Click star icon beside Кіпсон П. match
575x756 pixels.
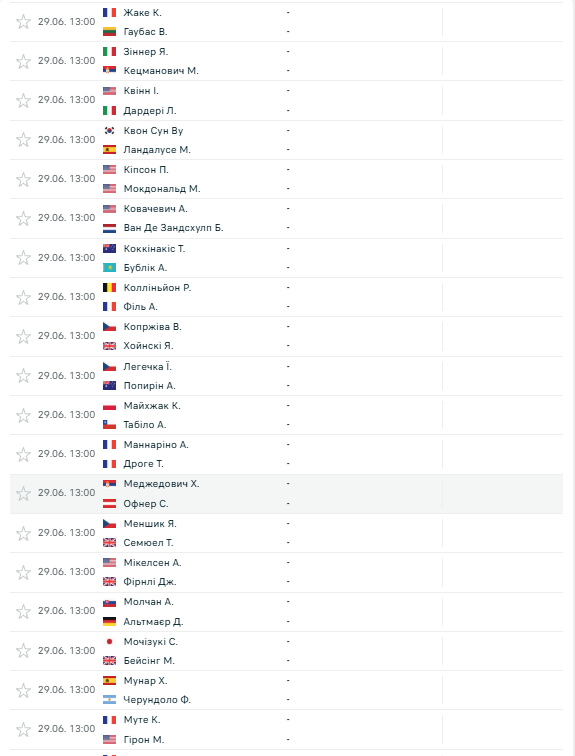pos(23,179)
